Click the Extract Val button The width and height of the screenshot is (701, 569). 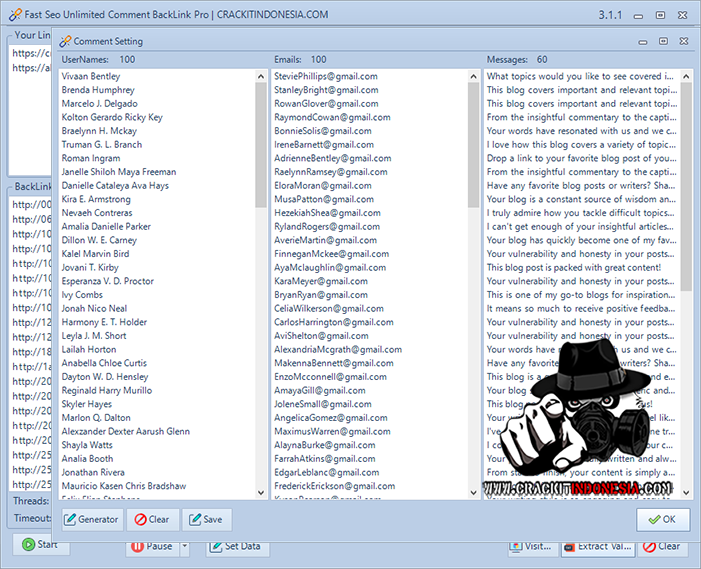(x=597, y=546)
